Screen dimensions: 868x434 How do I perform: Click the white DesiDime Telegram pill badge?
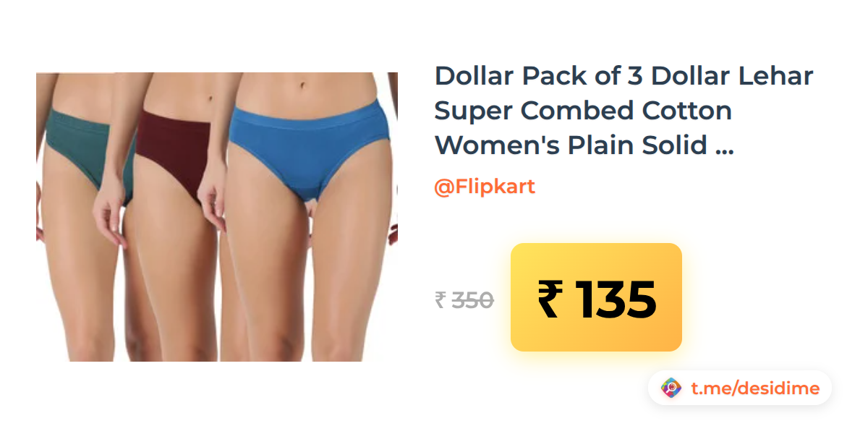click(740, 388)
